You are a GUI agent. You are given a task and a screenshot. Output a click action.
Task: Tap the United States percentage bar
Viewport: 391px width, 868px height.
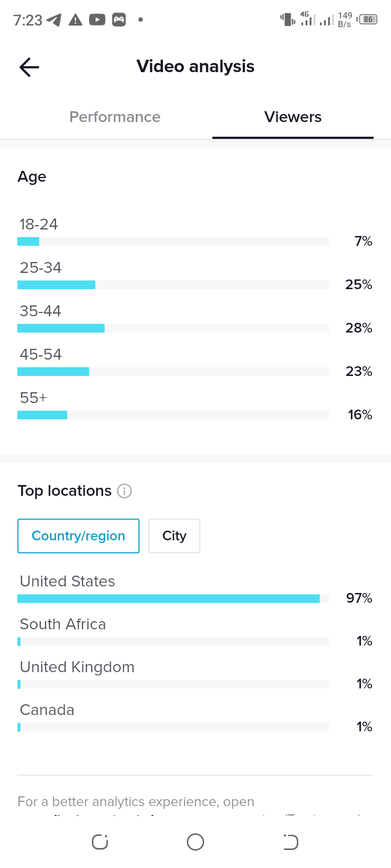pyautogui.click(x=173, y=598)
